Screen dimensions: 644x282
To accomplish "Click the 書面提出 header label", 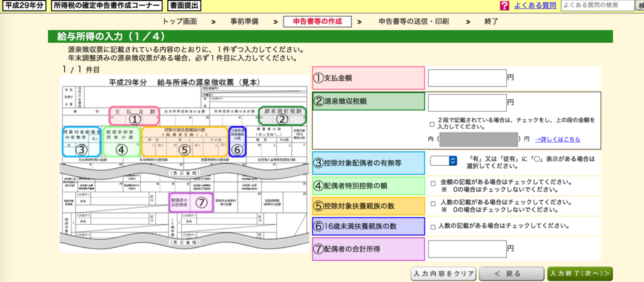I will 184,6.
